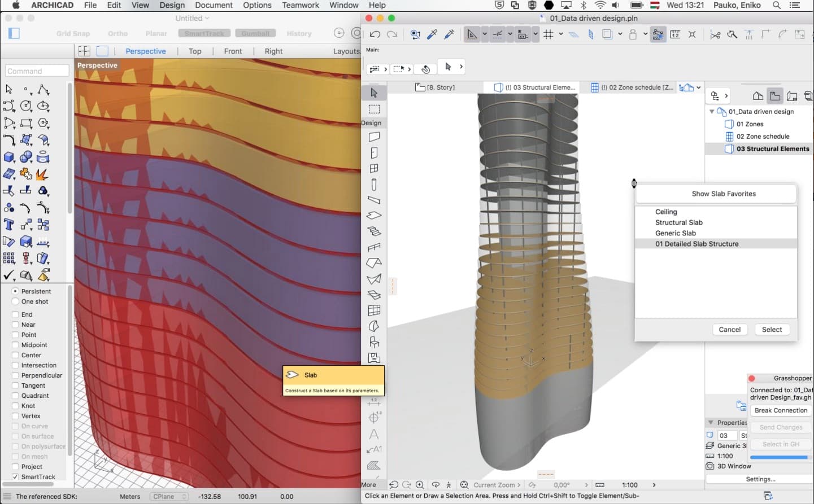Click the Show Slab Favorites button

(x=716, y=194)
